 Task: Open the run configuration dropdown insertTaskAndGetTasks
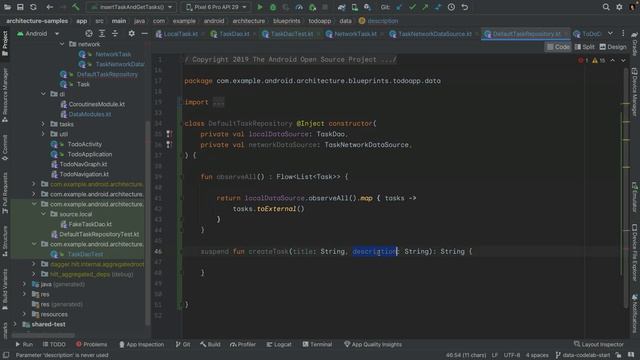click(132, 7)
